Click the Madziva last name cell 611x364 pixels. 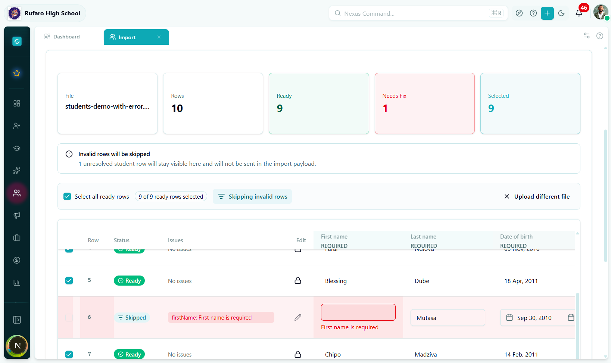click(x=426, y=354)
